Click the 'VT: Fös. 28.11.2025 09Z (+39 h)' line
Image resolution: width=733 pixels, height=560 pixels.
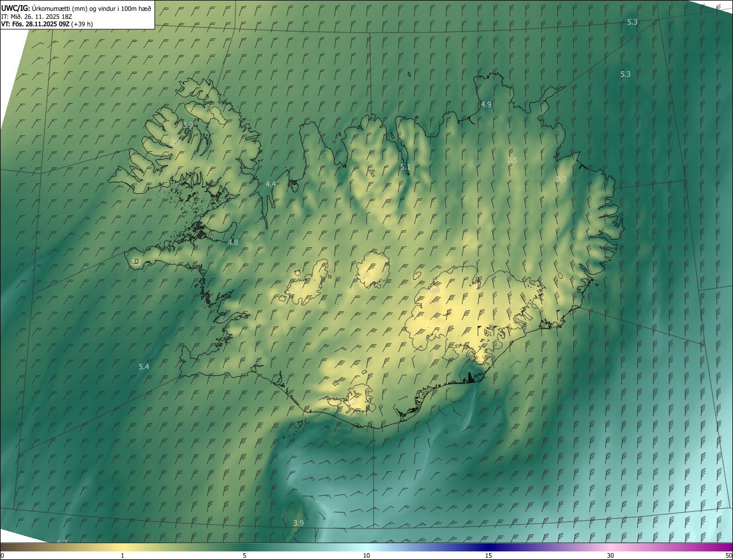tap(47, 24)
